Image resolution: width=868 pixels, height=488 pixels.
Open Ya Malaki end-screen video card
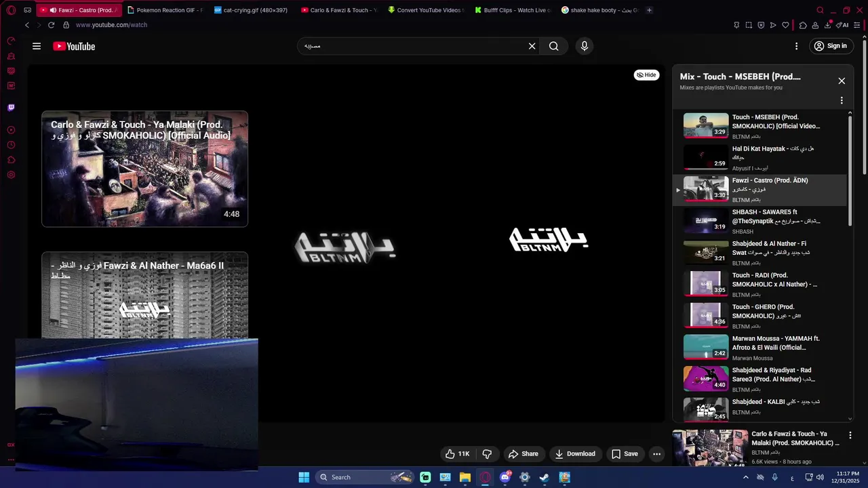coord(144,169)
